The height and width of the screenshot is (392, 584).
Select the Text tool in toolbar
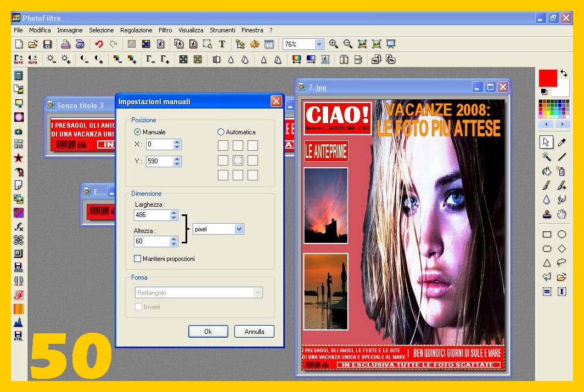tap(222, 44)
